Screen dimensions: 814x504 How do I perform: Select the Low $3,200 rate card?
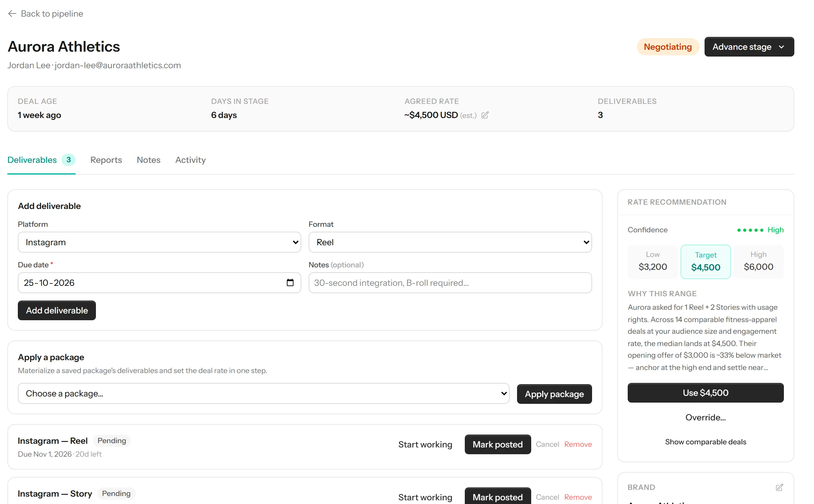(x=653, y=262)
